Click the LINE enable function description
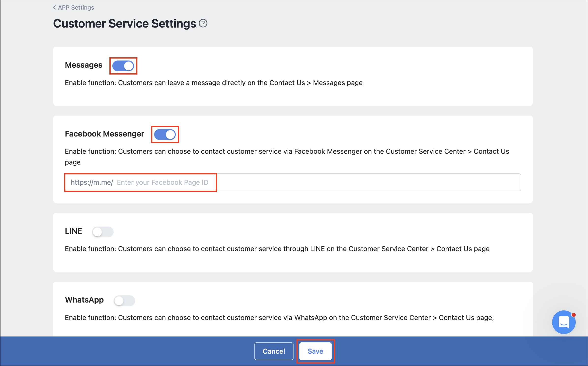 [277, 249]
